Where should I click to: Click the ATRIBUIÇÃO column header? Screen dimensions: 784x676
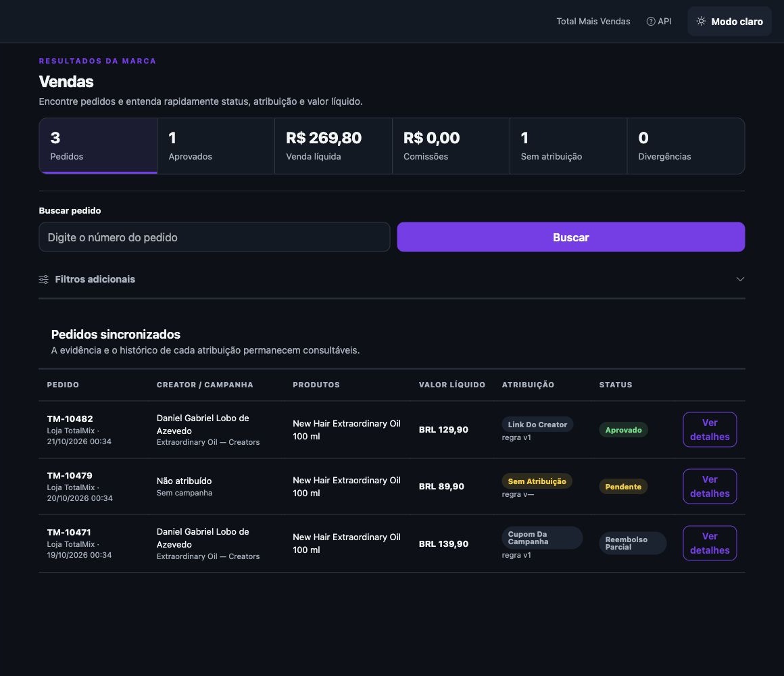point(528,385)
